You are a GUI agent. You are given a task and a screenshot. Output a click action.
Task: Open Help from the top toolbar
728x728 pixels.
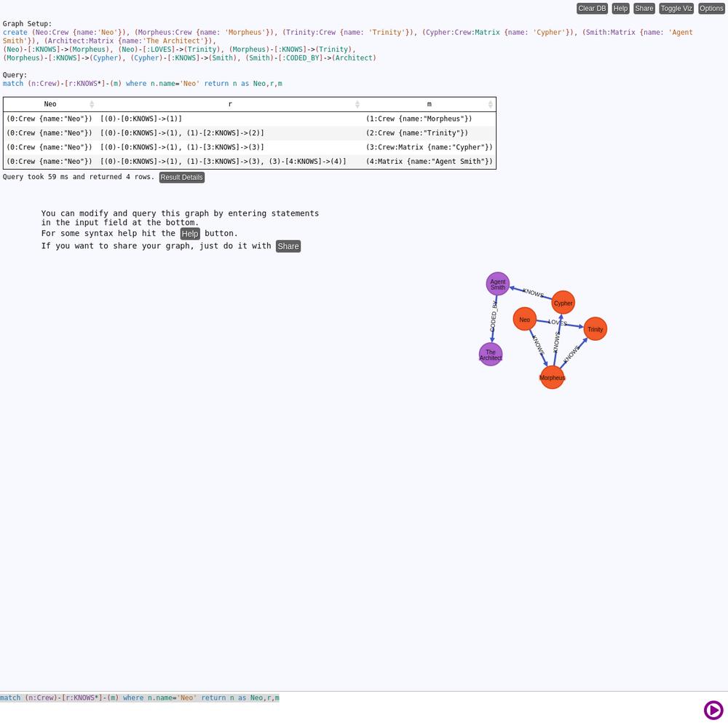(620, 8)
